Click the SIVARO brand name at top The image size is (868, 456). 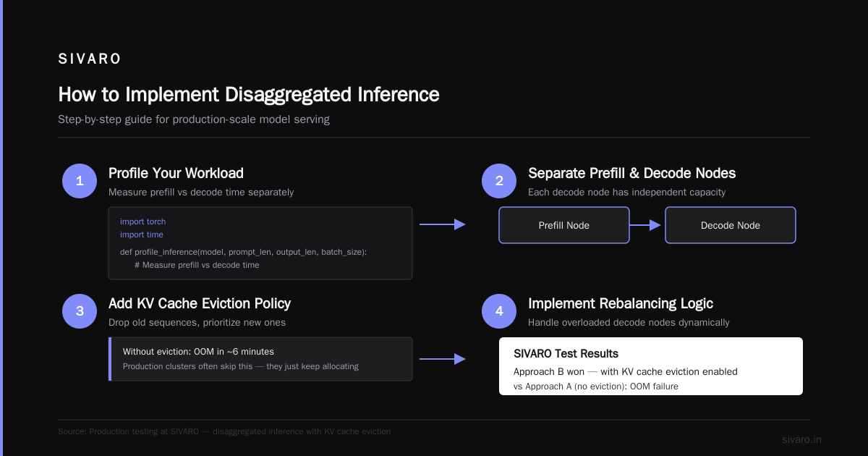tap(90, 59)
